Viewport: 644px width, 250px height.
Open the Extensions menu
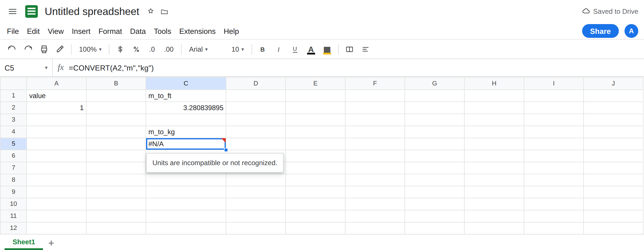[x=197, y=31]
